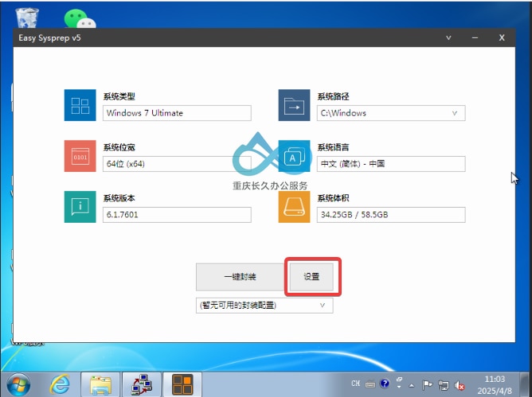Click the blue 系统类型 tiles icon

point(80,105)
